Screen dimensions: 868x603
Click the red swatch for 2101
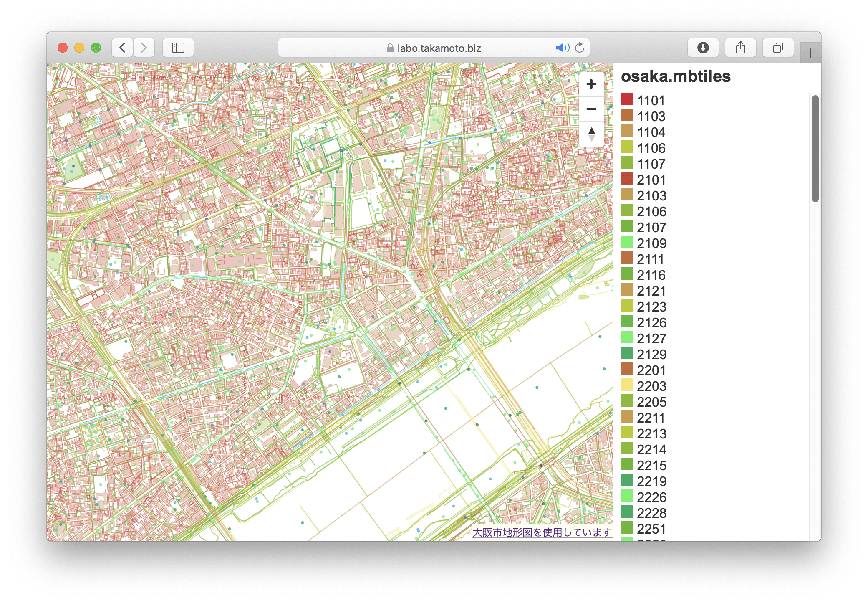(627, 178)
